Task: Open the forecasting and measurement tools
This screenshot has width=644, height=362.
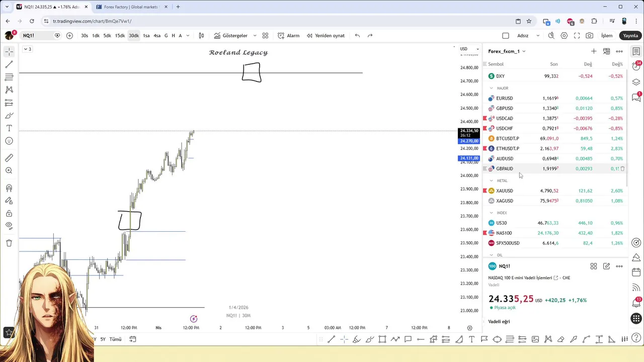Action: (9, 103)
